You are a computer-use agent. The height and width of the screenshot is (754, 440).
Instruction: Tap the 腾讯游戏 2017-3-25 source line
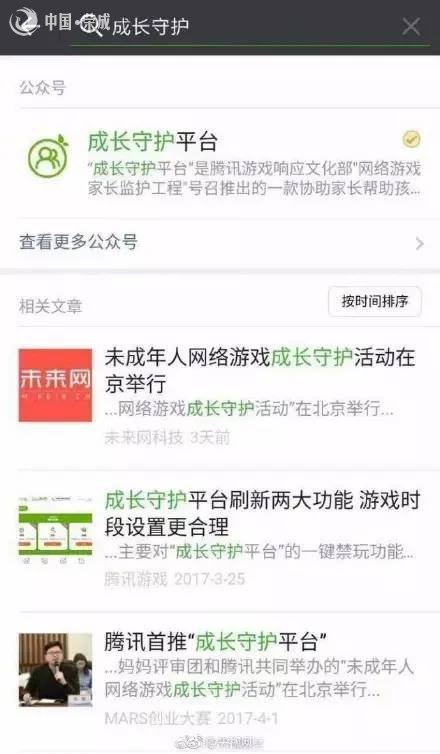(x=175, y=578)
